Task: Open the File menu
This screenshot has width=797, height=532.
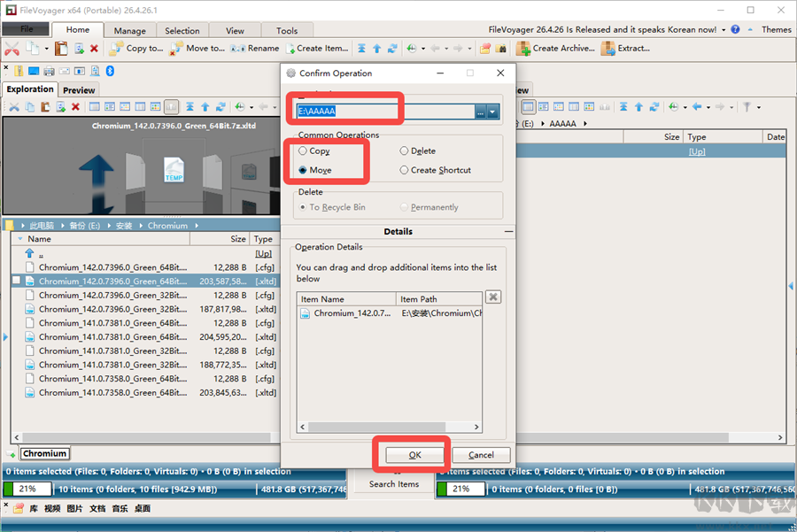Action: pos(27,29)
